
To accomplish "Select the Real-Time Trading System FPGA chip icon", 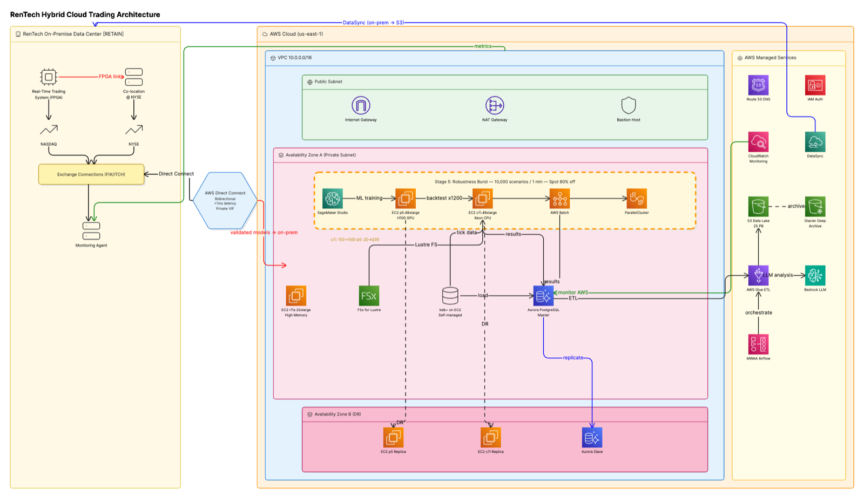I will click(x=49, y=77).
